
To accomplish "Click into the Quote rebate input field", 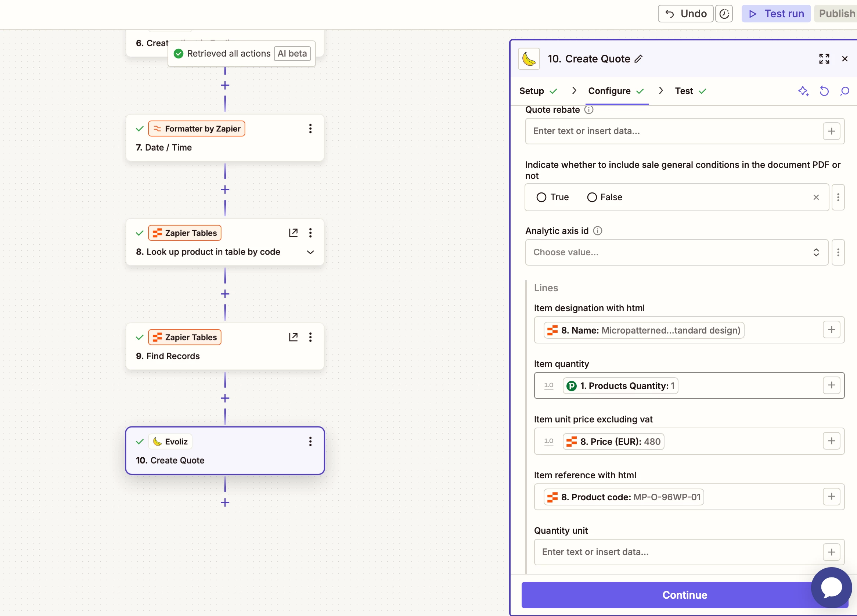I will coord(673,131).
